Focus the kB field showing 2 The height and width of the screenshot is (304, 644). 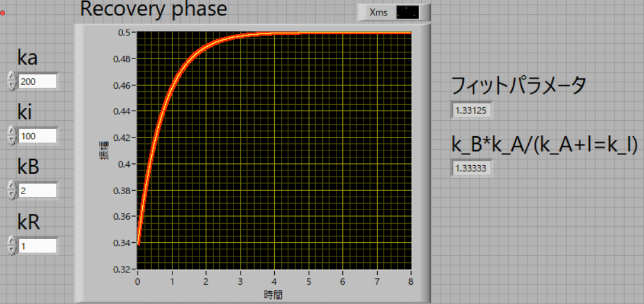tap(37, 190)
